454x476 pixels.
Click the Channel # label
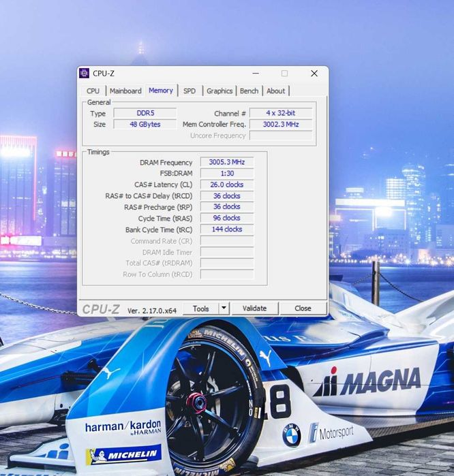[x=230, y=114]
